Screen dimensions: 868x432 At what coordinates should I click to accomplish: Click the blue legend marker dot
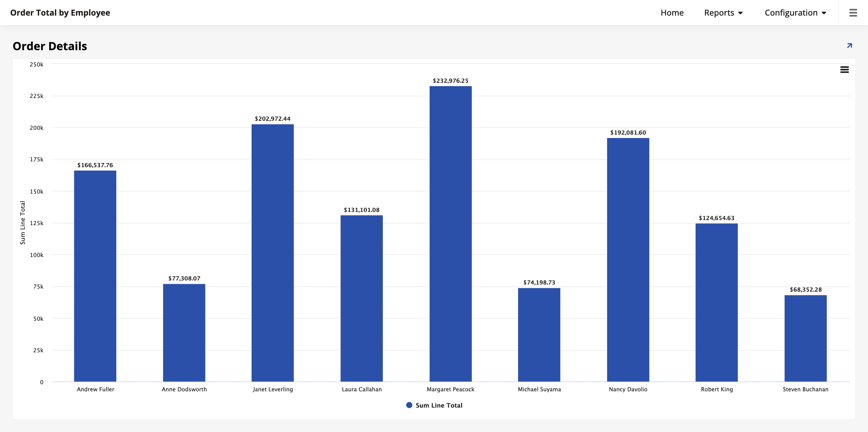pyautogui.click(x=409, y=405)
